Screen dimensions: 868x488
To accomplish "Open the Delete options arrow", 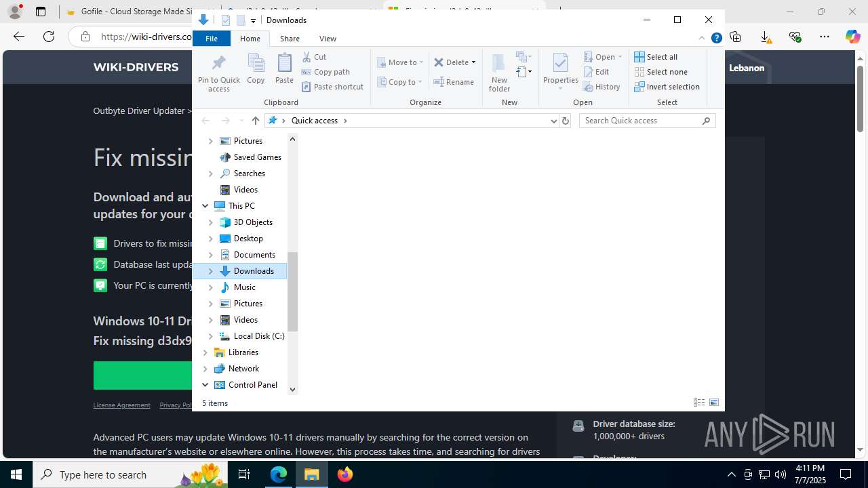I will point(473,62).
